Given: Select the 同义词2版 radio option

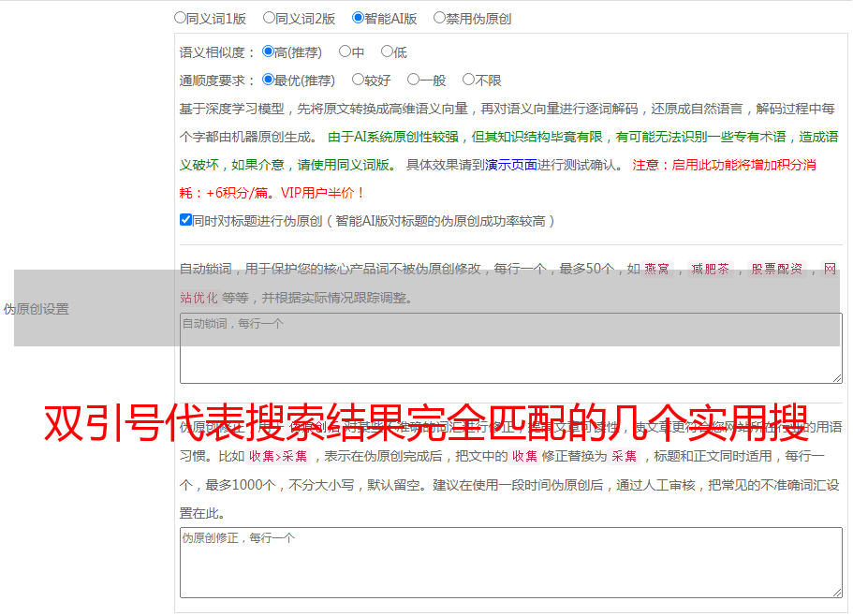Looking at the screenshot, I should [269, 18].
